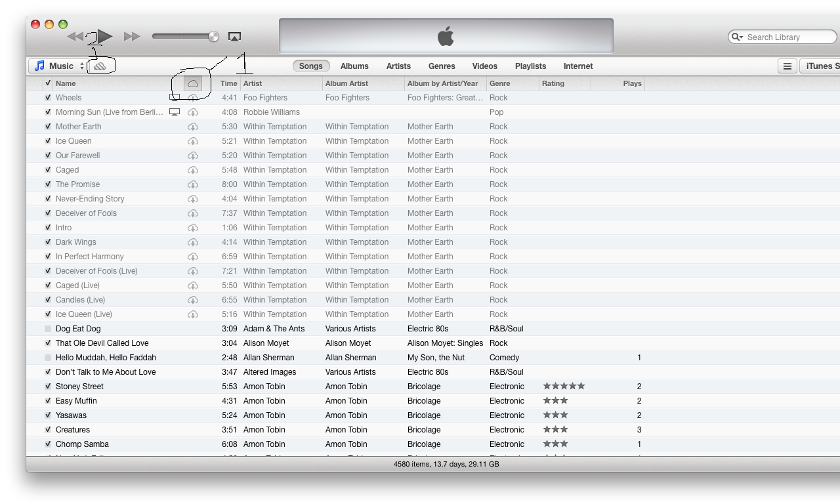Viewport: 840px width, 504px height.
Task: Open the iTunes Store button
Action: tap(820, 66)
